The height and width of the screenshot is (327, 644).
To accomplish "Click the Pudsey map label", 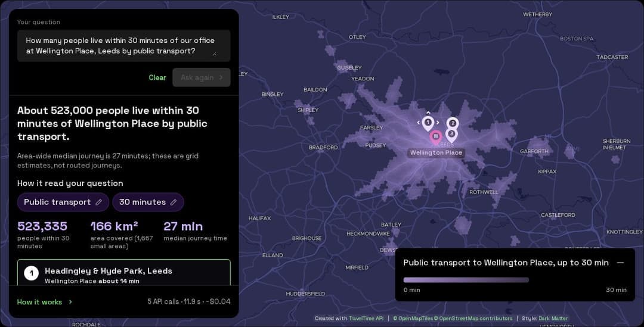I will [376, 145].
